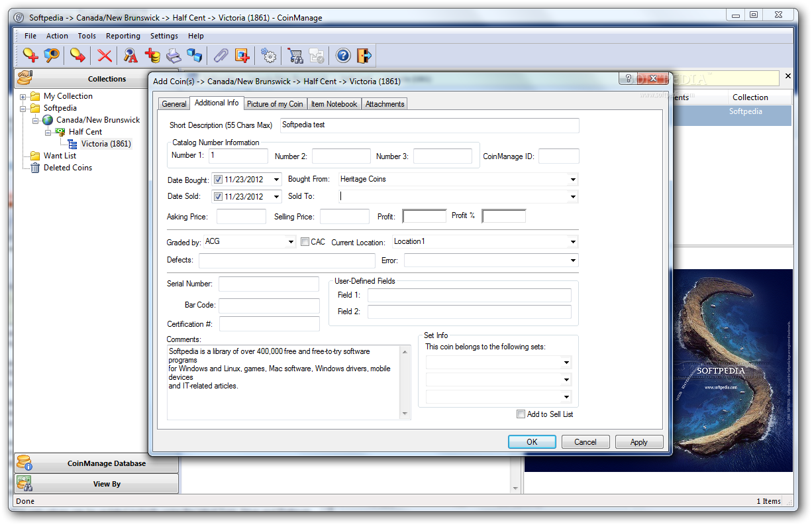The image size is (812, 525).
Task: Click the magnifier search coin toolbar icon
Action: 52,55
